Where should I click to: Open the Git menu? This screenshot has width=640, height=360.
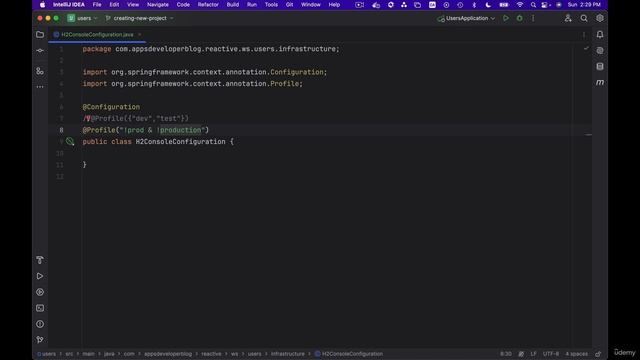(289, 5)
